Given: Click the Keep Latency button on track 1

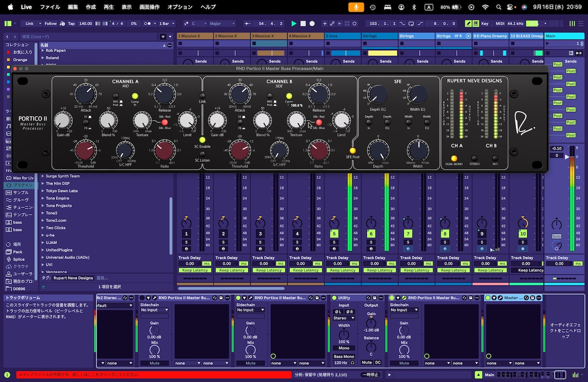Looking at the screenshot, I should coord(195,270).
